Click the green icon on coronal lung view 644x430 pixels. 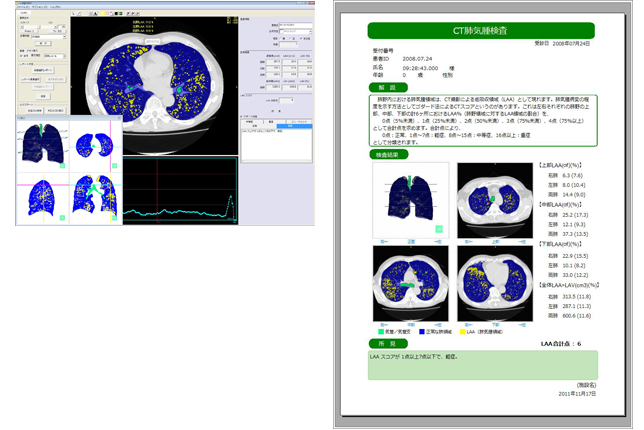click(x=115, y=219)
